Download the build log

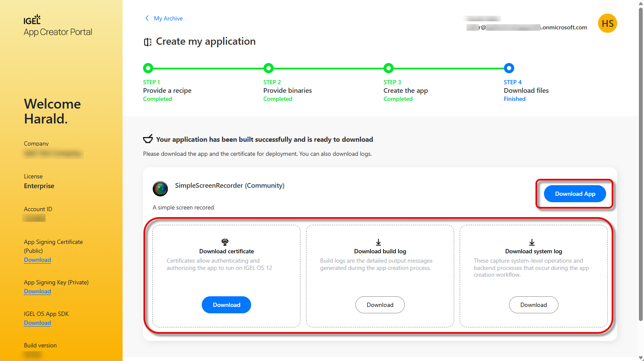380,305
